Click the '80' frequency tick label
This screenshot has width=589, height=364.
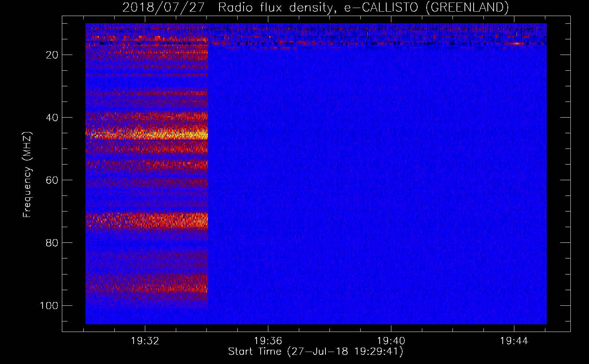(52, 243)
